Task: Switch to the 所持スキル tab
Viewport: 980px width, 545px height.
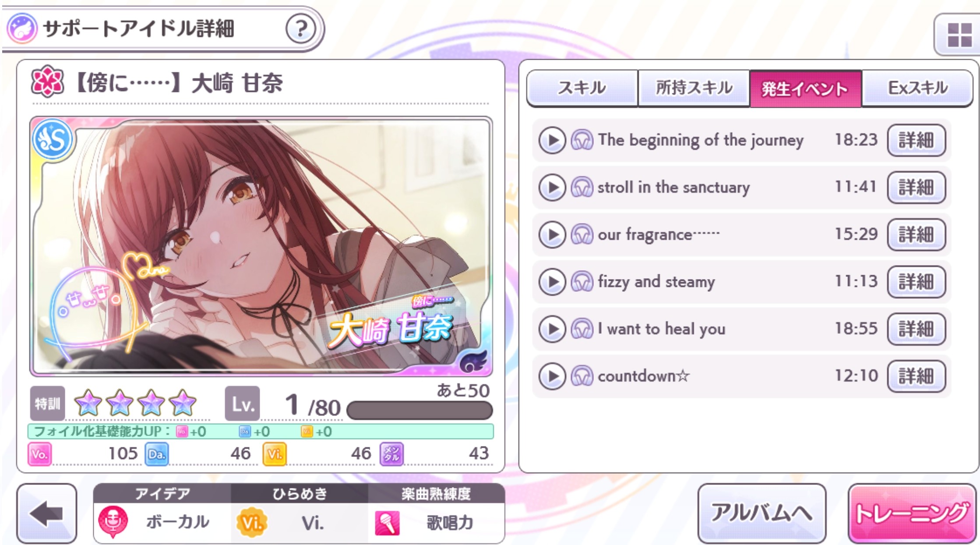Action: 694,88
